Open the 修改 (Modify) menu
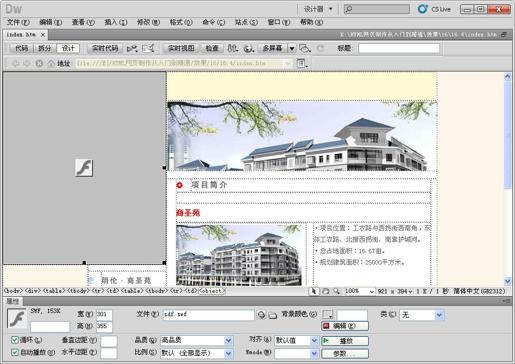 (148, 22)
